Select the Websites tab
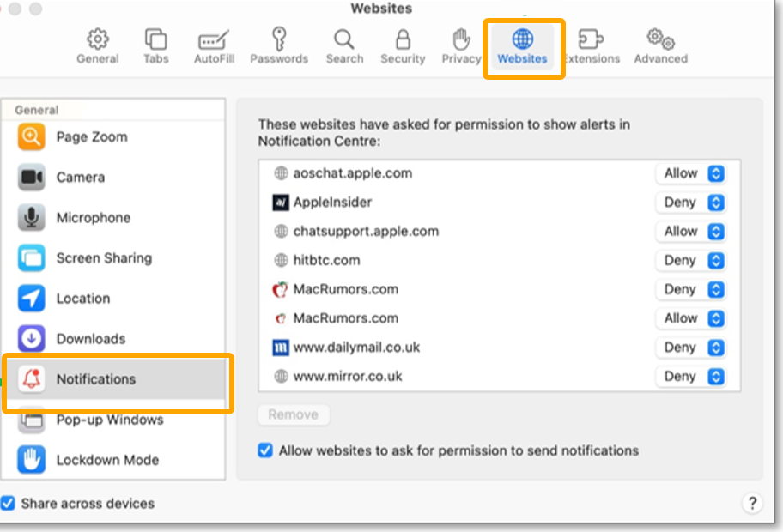783x532 pixels. click(x=522, y=47)
